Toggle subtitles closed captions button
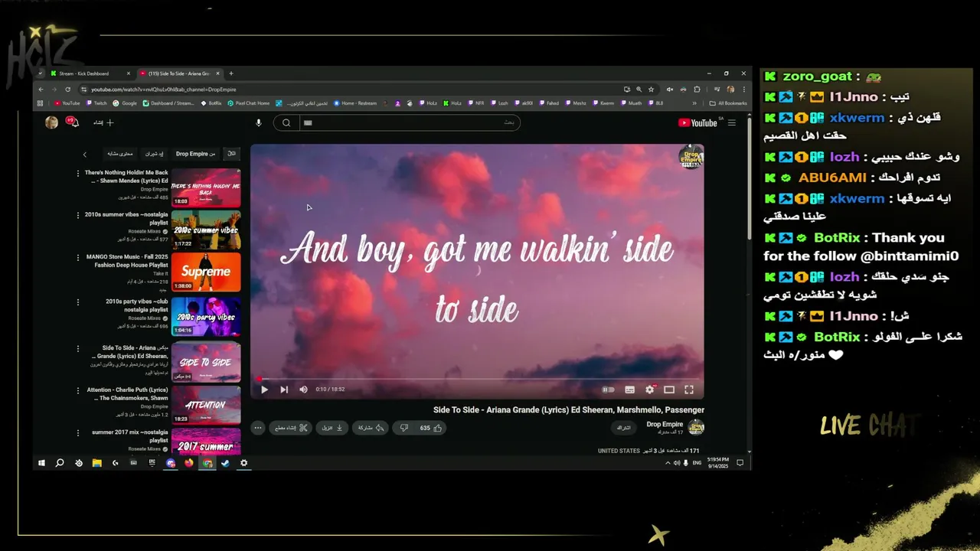 (x=629, y=390)
